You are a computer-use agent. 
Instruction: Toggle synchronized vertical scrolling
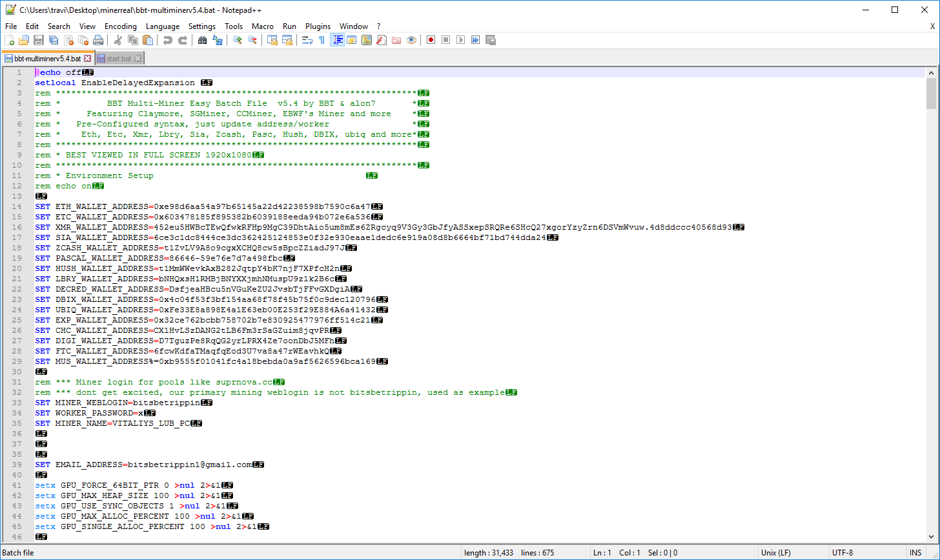coord(272,40)
